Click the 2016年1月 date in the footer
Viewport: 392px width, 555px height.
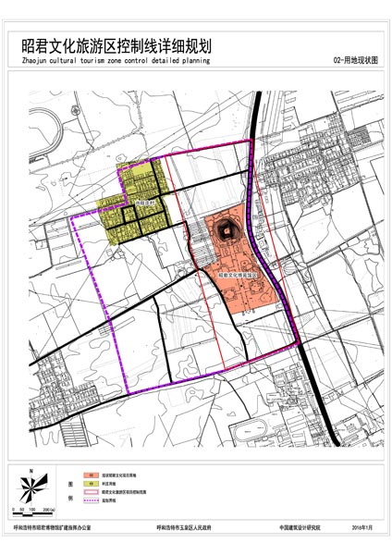tap(361, 527)
